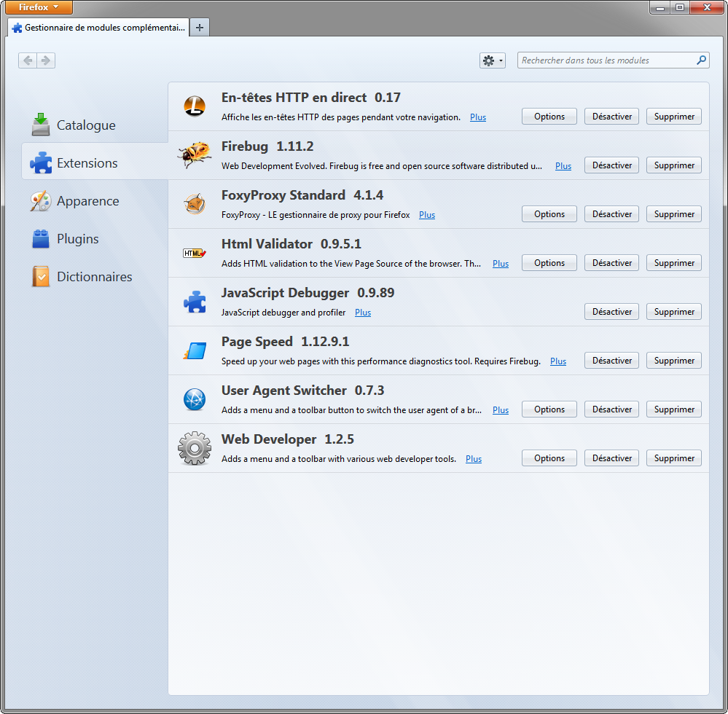Open Options for FoxyProxy Standard
The width and height of the screenshot is (728, 714).
[x=549, y=214]
